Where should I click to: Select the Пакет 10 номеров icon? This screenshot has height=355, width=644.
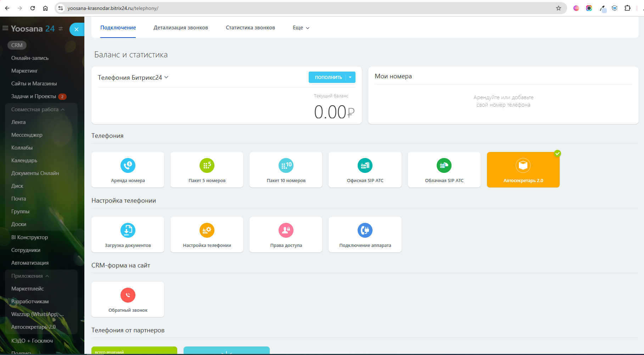click(286, 165)
